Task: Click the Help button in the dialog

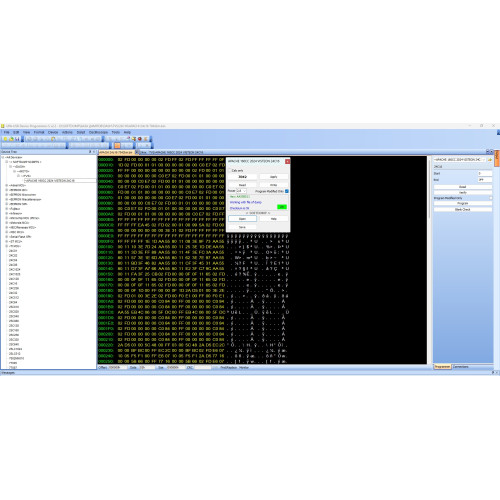Action: pyautogui.click(x=274, y=219)
